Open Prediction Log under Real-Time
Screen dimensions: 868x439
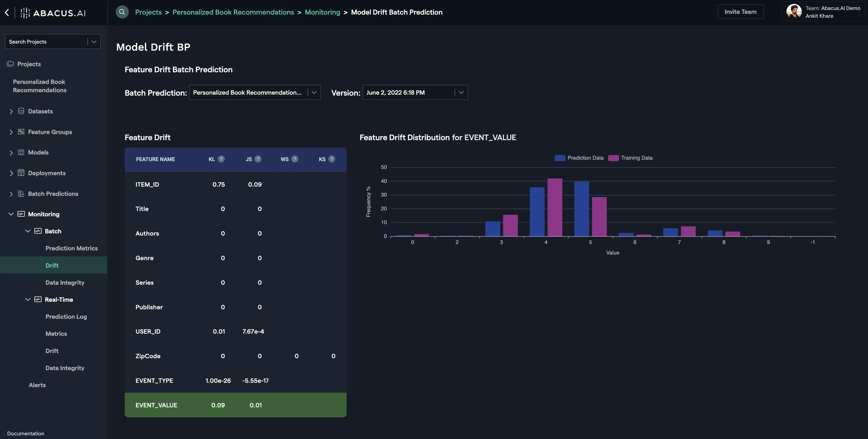pyautogui.click(x=66, y=316)
